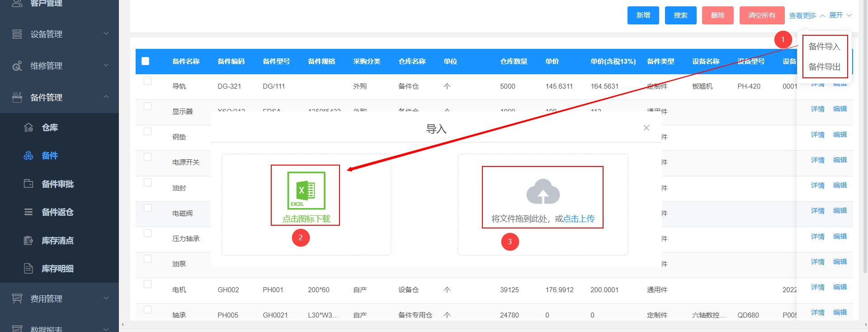
Task: Click the 仓库 warehouse icon in sidebar
Action: tap(28, 128)
